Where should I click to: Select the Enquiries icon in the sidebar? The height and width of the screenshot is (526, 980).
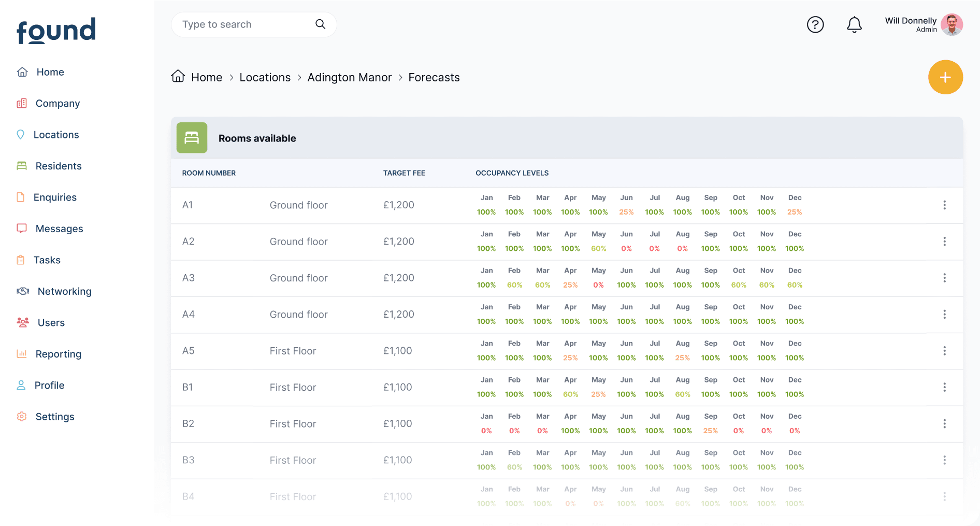(x=21, y=197)
